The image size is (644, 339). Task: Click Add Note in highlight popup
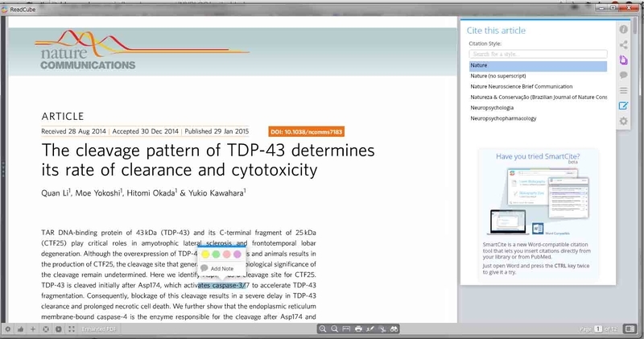coord(217,268)
